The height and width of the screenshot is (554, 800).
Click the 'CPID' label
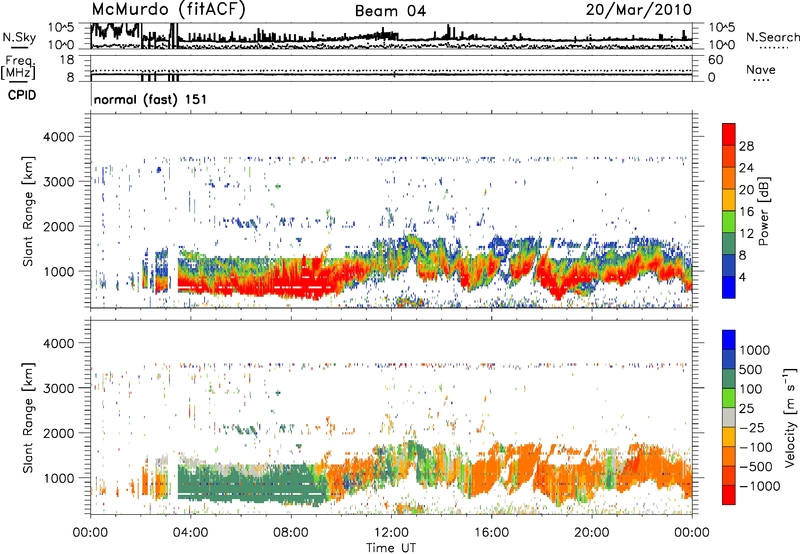pyautogui.click(x=22, y=95)
